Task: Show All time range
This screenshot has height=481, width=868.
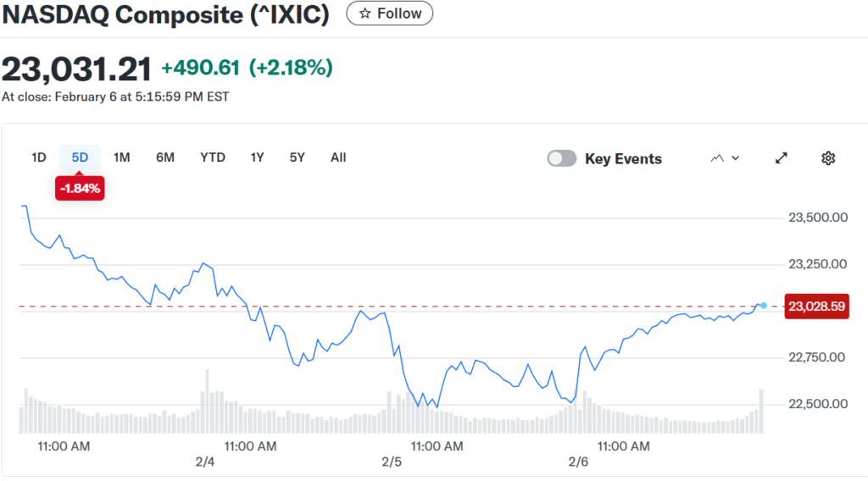Action: (338, 158)
